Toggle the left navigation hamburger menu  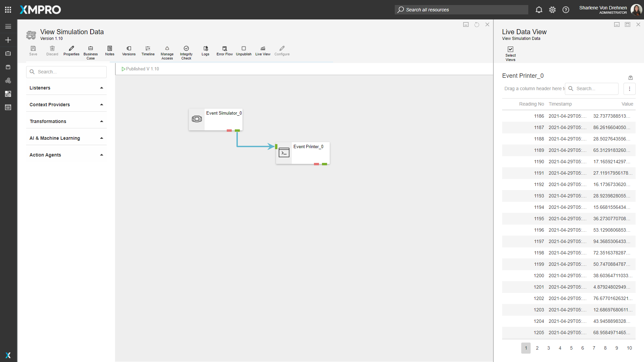pyautogui.click(x=8, y=26)
